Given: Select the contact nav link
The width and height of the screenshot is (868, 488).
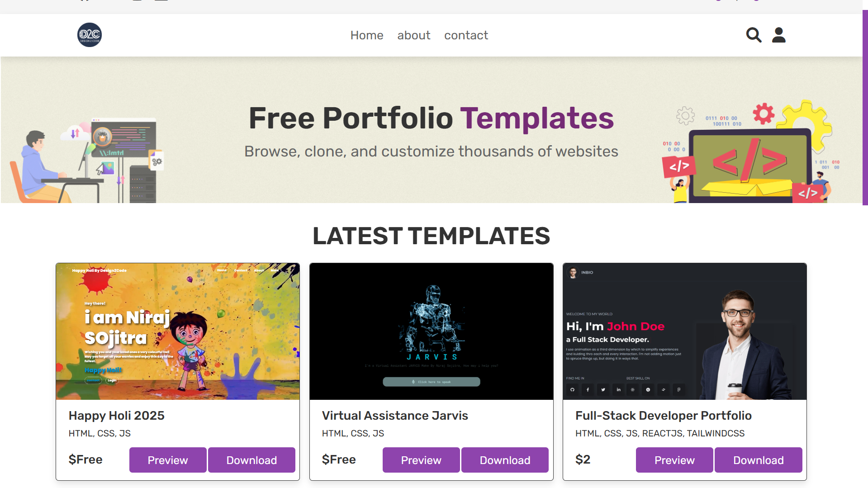Looking at the screenshot, I should point(466,35).
